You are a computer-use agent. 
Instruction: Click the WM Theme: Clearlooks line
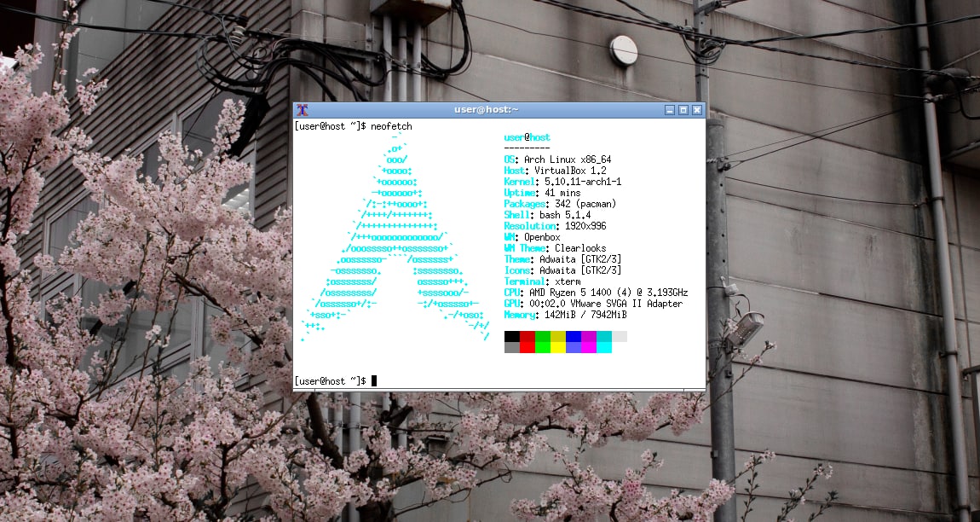coord(555,248)
